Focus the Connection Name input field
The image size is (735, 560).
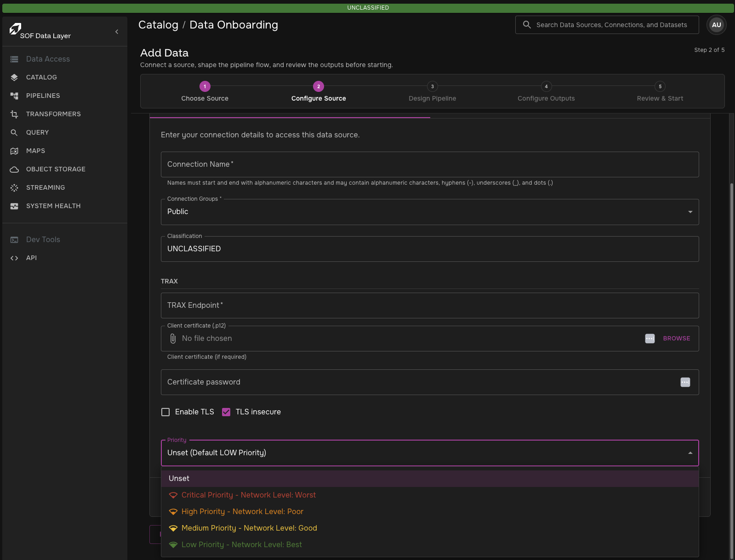pos(430,164)
